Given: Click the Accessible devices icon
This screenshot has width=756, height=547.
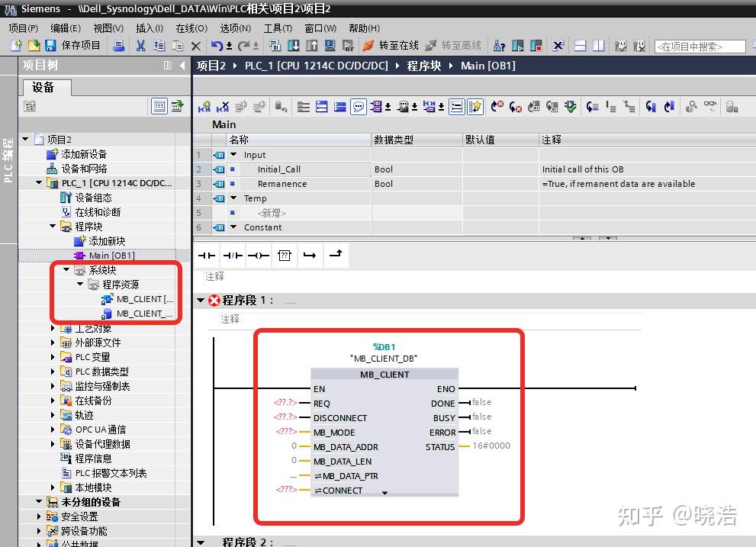Looking at the screenshot, I should pos(499,45).
